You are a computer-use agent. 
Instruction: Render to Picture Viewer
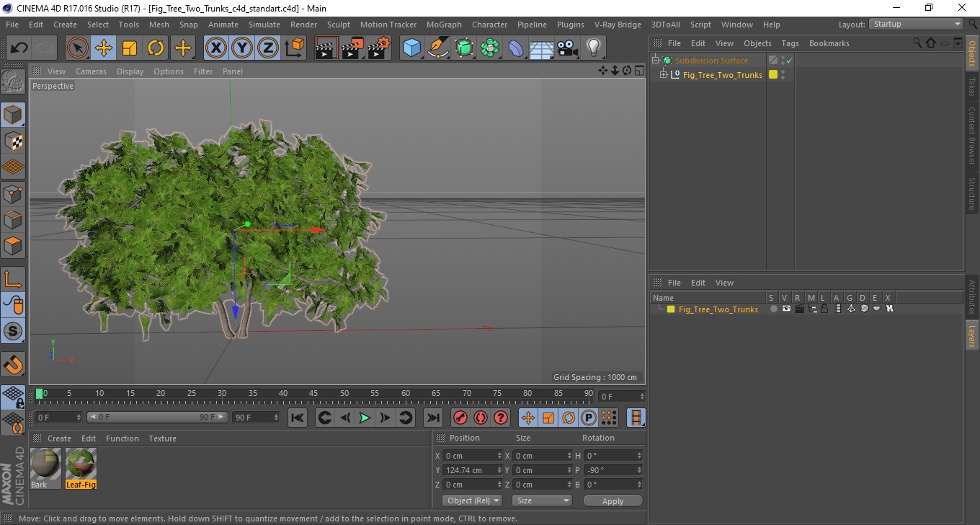coord(353,48)
